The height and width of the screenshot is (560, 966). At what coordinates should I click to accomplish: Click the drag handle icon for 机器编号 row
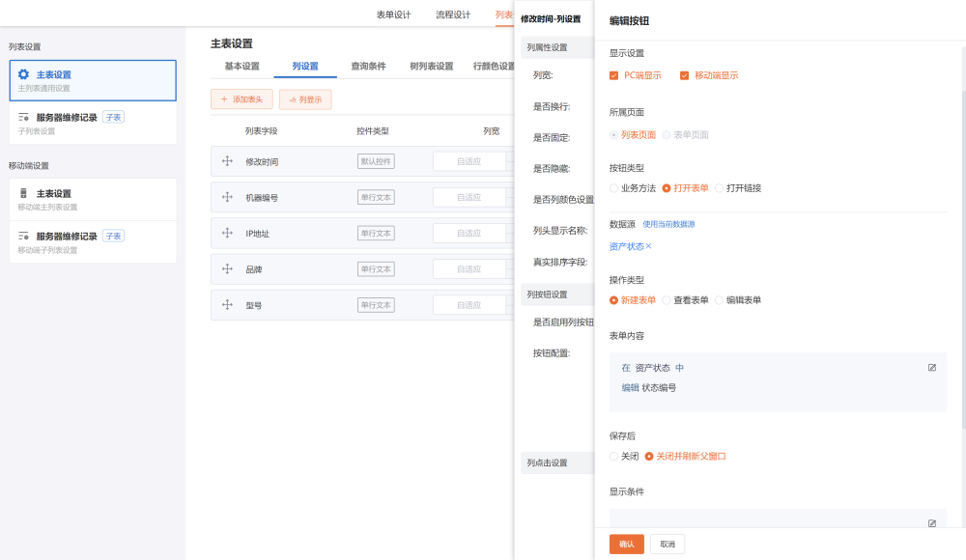tap(227, 197)
